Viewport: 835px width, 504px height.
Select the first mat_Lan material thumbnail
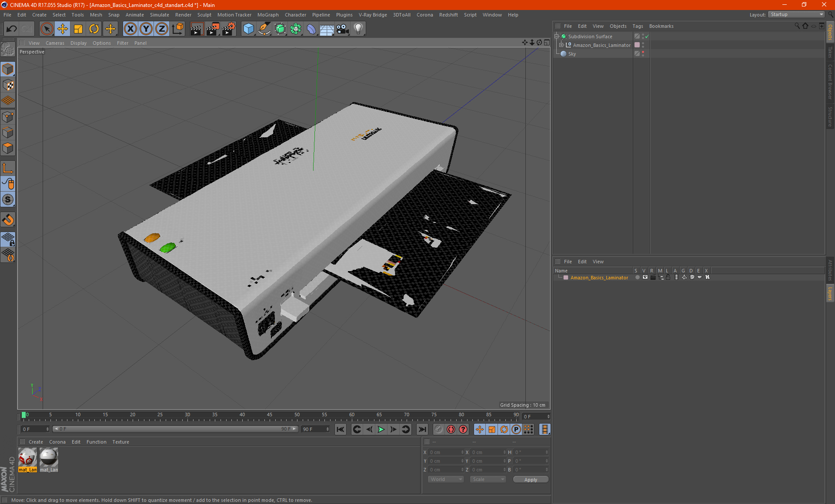27,460
